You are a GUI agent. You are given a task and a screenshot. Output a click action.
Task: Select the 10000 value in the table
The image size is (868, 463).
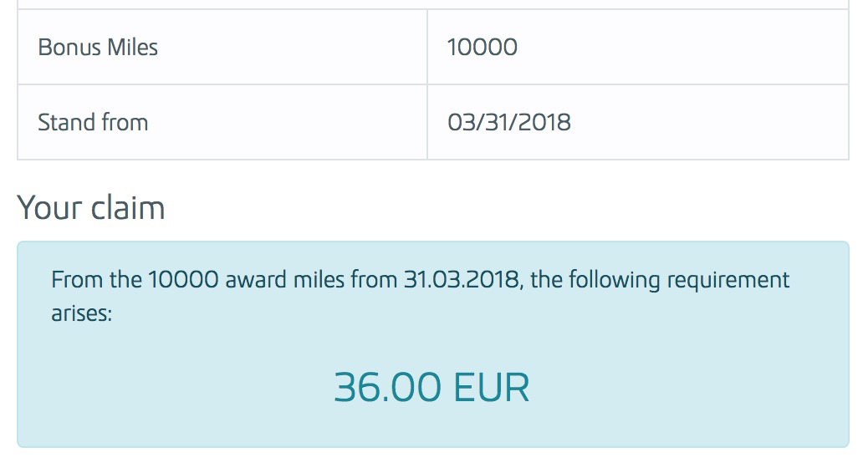(483, 47)
